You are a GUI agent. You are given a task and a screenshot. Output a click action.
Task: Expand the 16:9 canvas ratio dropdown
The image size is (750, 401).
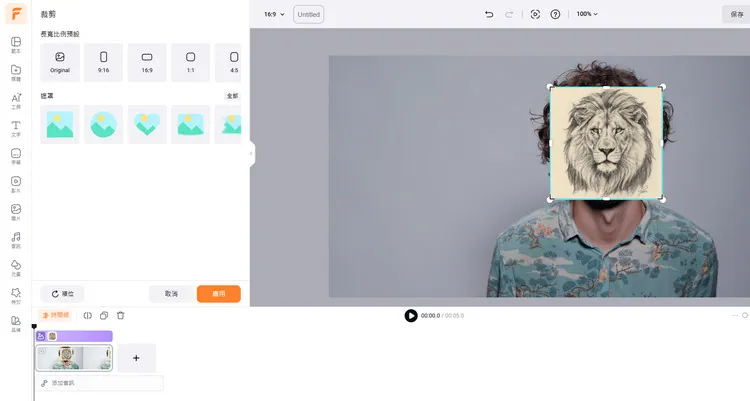point(274,14)
